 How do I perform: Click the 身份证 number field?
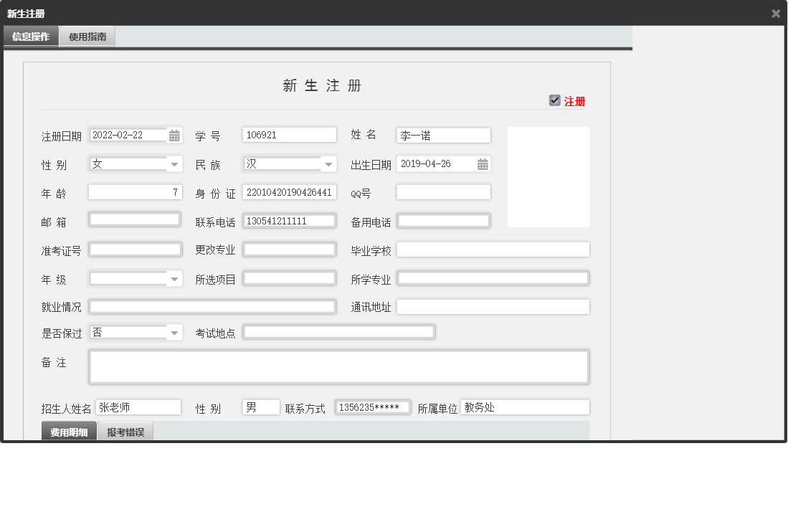click(289, 192)
